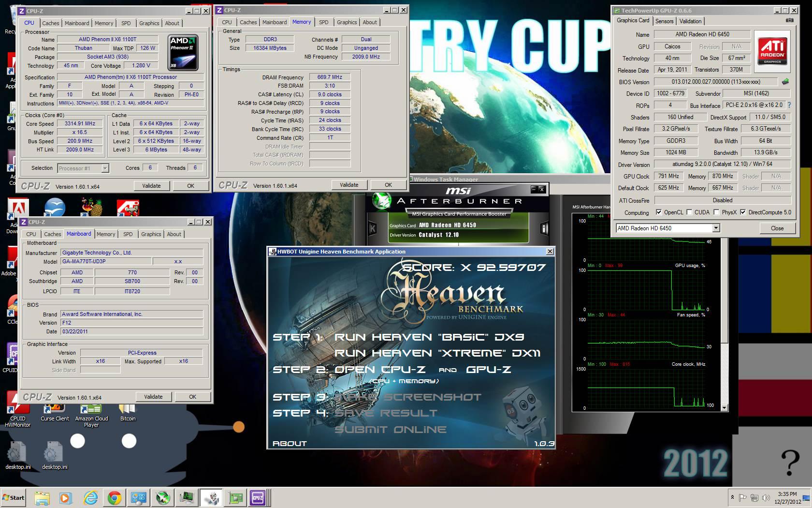Click the green jet logo in MSI Afterburner
Image resolution: width=812 pixels, height=508 pixels.
(x=382, y=200)
